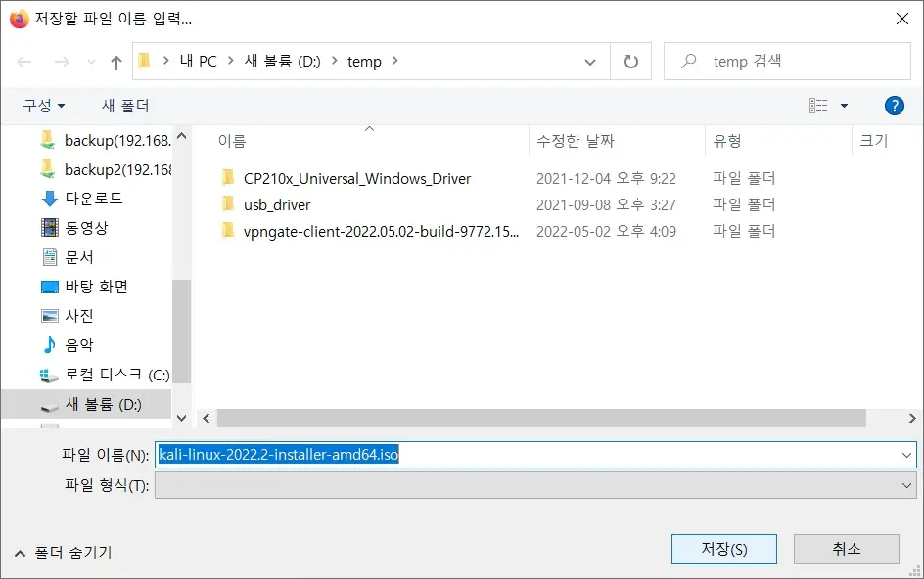Click 사진 picture icon
The width and height of the screenshot is (924, 579).
[50, 316]
